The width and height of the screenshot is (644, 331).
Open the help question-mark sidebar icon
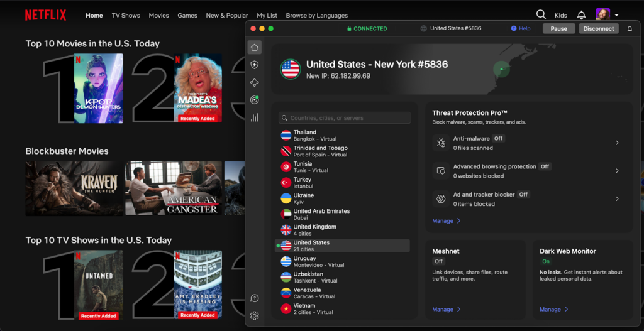pyautogui.click(x=255, y=298)
